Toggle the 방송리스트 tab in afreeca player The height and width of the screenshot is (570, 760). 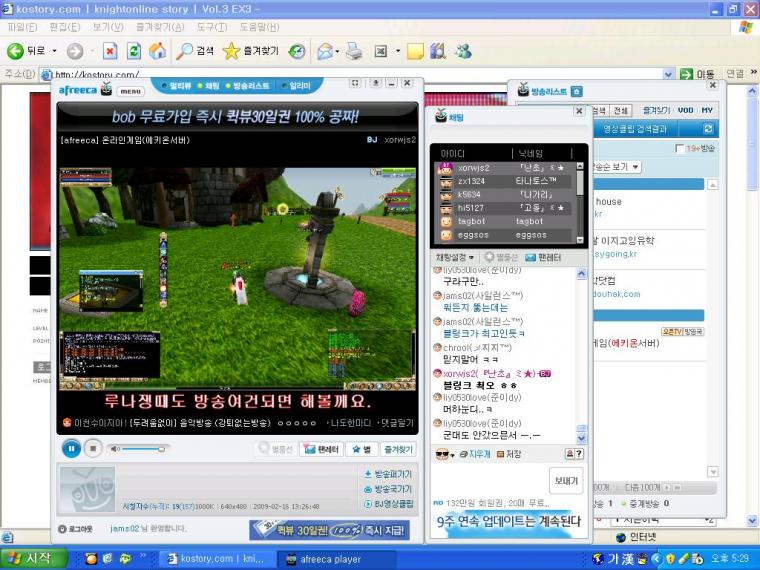(248, 86)
